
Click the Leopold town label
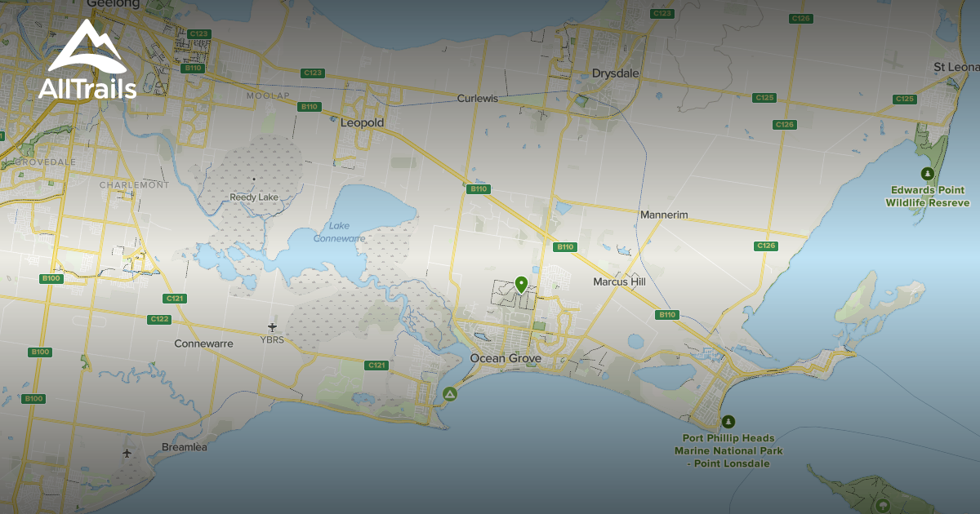point(362,123)
